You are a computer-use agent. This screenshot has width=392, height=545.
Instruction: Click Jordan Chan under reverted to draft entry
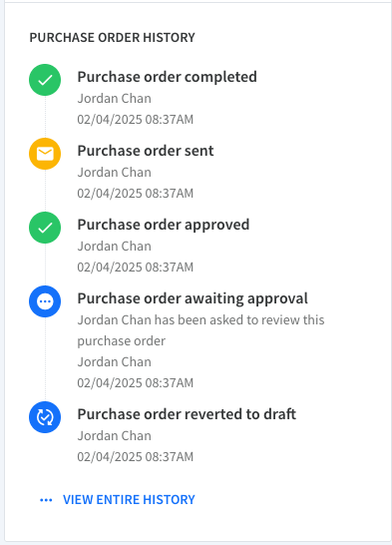point(115,436)
